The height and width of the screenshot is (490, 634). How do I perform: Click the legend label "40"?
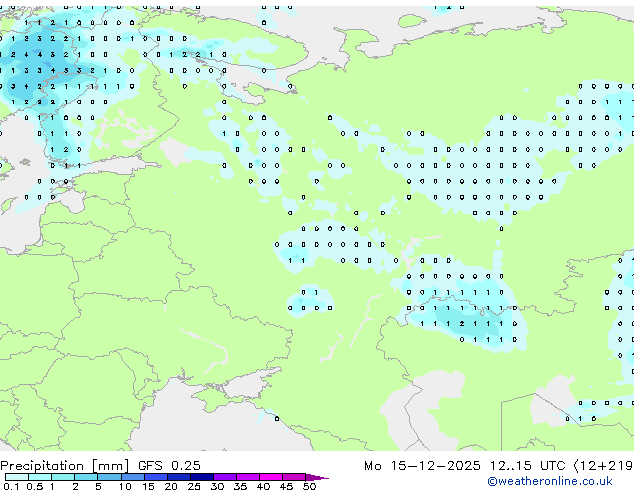click(x=263, y=486)
